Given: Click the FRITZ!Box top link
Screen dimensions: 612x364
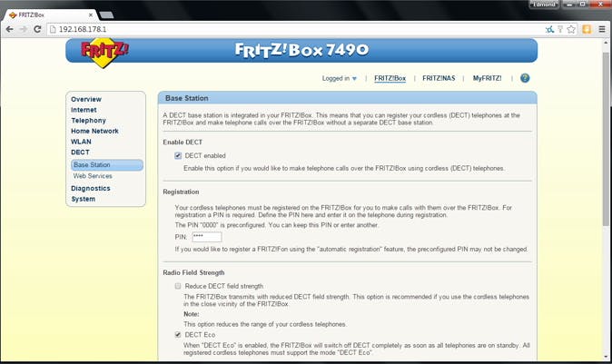Looking at the screenshot, I should click(390, 78).
